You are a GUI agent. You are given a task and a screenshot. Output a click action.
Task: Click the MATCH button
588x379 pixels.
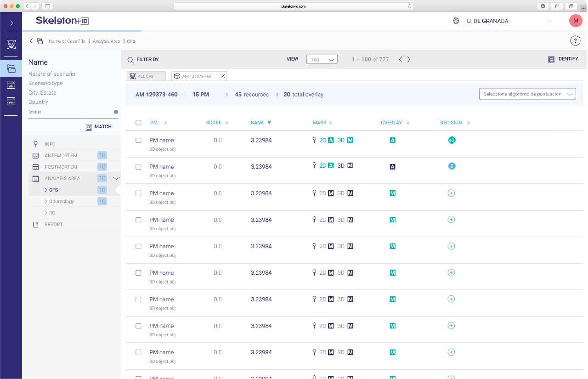click(98, 127)
